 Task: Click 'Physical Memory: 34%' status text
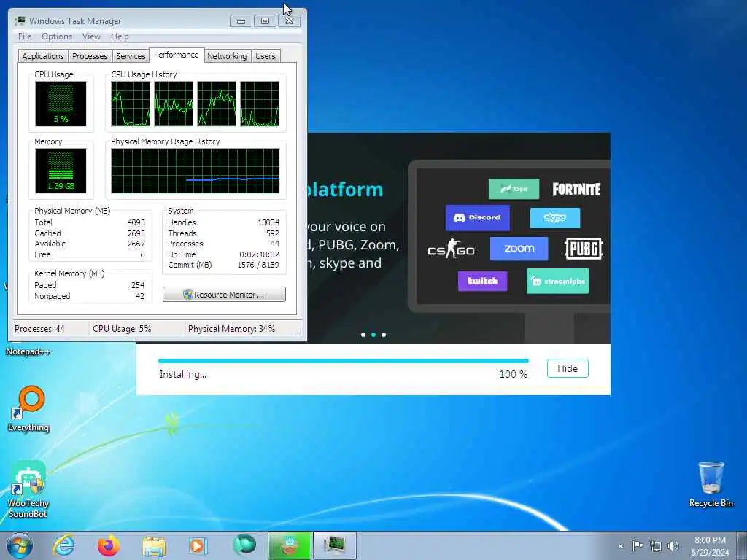coord(231,329)
